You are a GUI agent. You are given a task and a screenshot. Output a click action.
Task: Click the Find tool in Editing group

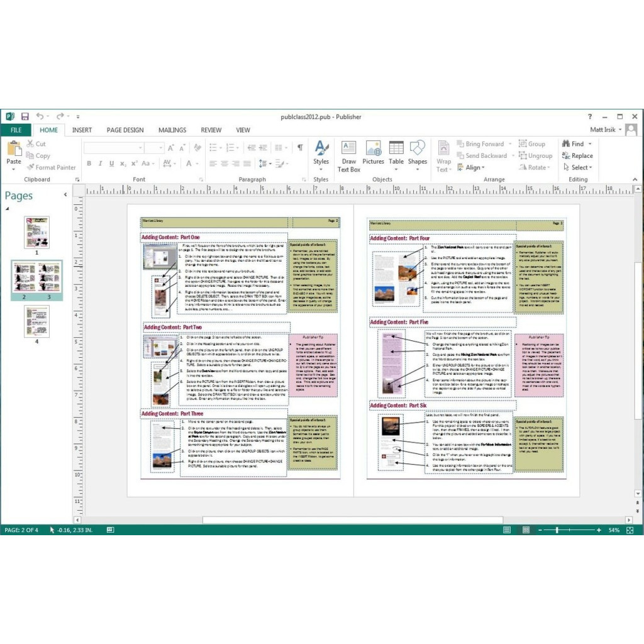click(575, 143)
